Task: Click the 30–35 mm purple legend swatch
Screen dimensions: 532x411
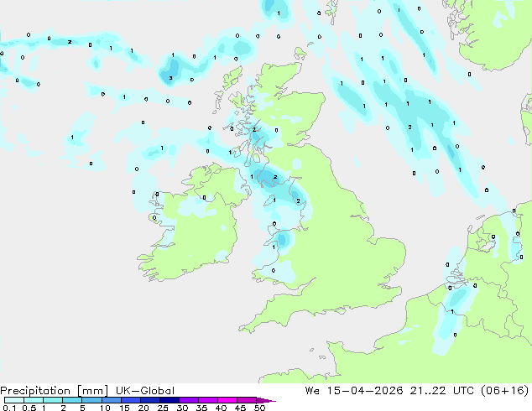Action: 189,400
